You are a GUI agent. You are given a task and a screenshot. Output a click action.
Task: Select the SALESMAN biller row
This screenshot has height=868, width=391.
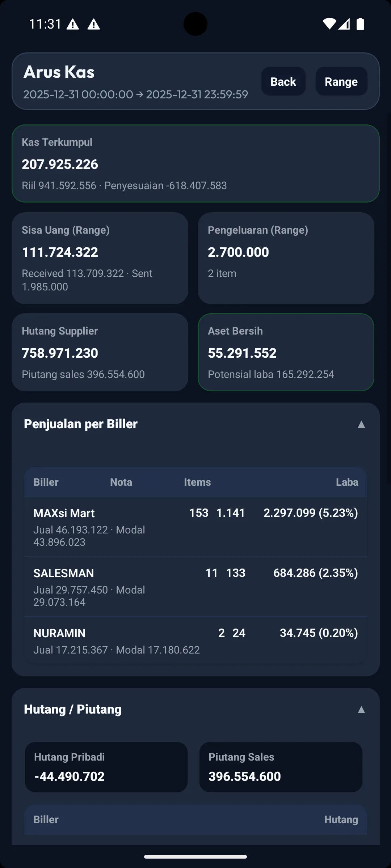[195, 587]
